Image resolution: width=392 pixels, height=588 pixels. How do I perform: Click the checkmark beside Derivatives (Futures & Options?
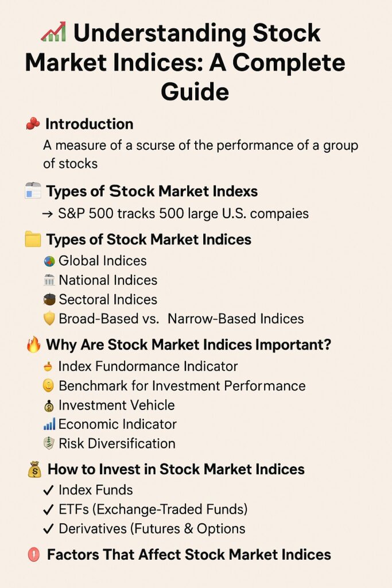click(x=48, y=529)
